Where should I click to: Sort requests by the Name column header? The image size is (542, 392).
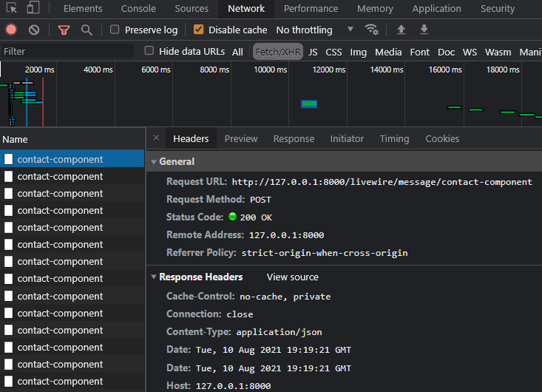(x=72, y=139)
